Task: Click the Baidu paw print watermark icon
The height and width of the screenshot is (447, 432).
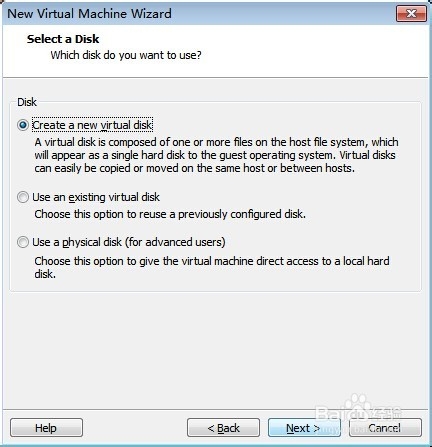Action: tap(357, 402)
